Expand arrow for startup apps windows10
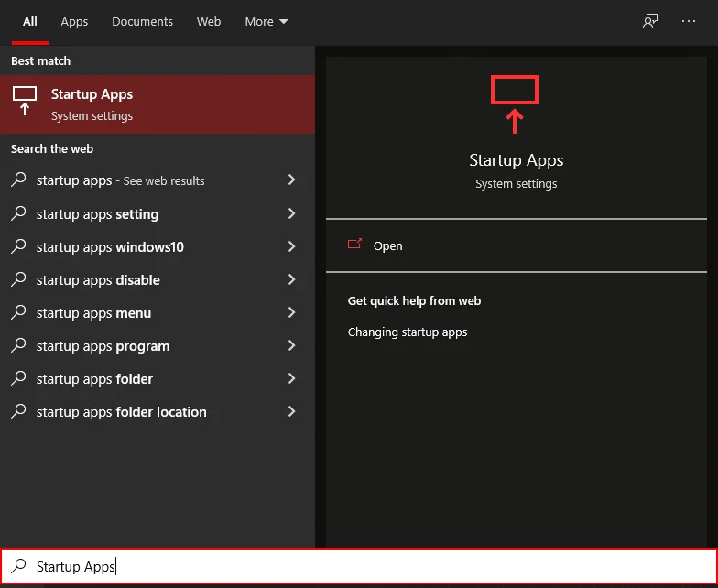 point(291,246)
